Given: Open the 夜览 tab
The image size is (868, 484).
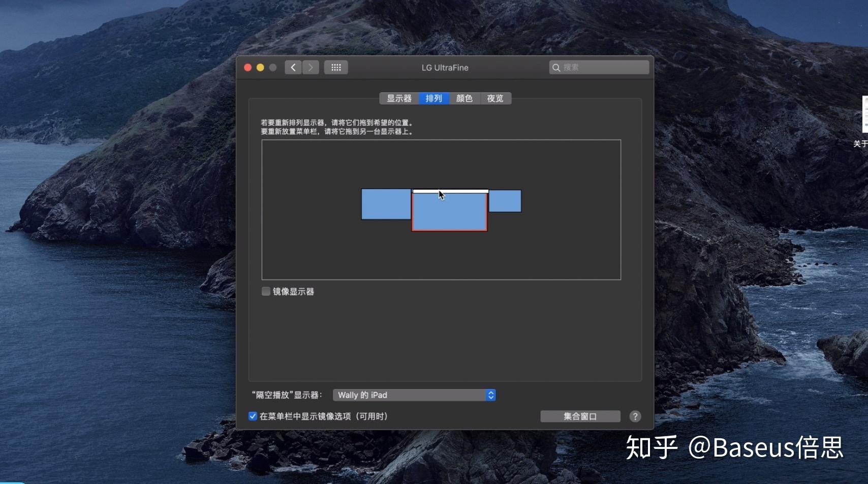Looking at the screenshot, I should tap(495, 98).
